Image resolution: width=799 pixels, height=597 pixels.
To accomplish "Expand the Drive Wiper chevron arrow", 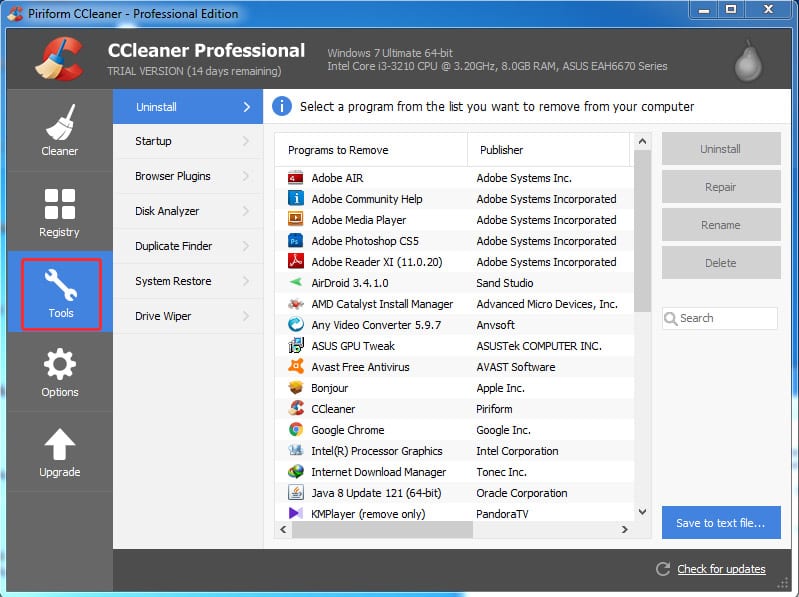I will [246, 316].
